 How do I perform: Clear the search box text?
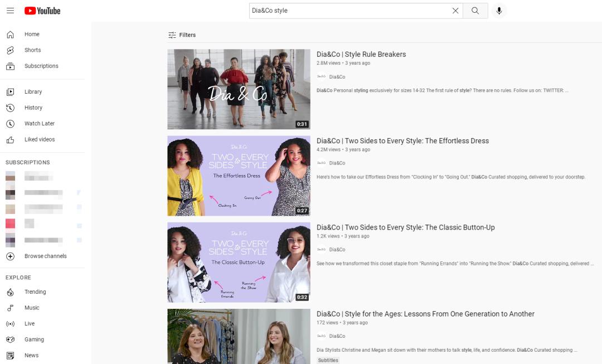coord(455,11)
